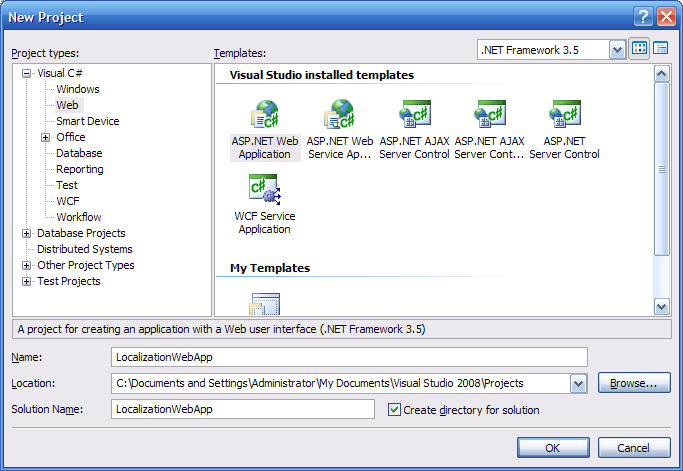Click into the Name text field
Viewport: 683px width, 471px height.
[x=349, y=357]
